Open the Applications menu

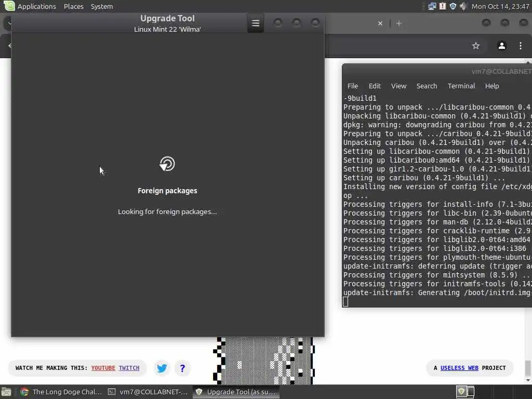pyautogui.click(x=37, y=6)
